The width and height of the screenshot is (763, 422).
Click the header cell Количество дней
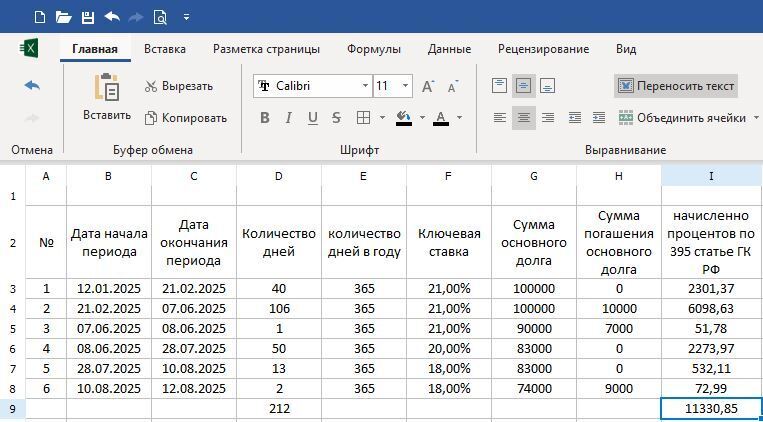[279, 242]
